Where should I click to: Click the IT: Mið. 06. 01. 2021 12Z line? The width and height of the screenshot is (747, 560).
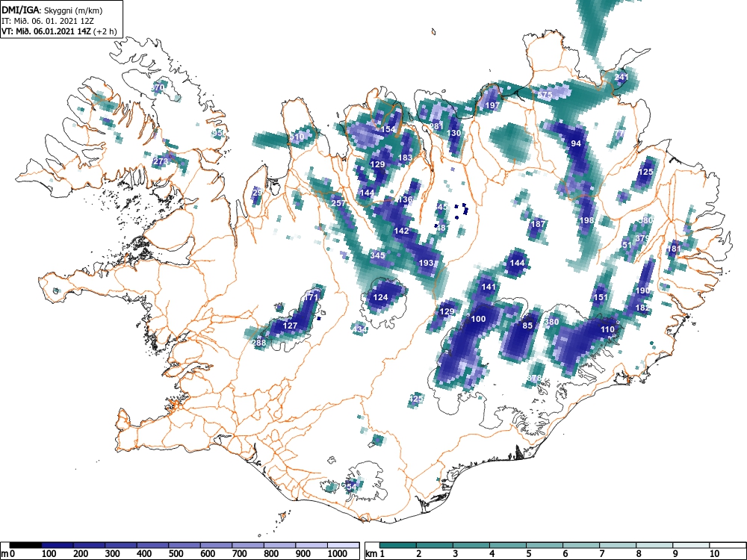pos(49,21)
